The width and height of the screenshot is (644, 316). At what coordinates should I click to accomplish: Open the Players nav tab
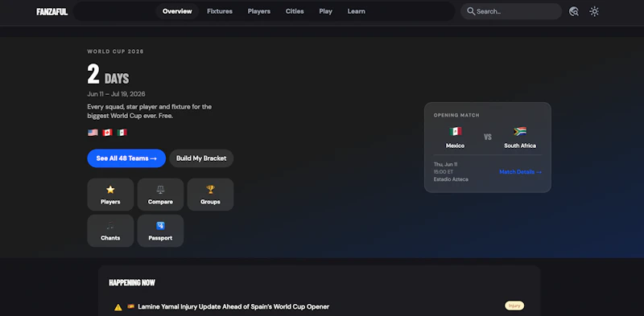coord(258,11)
